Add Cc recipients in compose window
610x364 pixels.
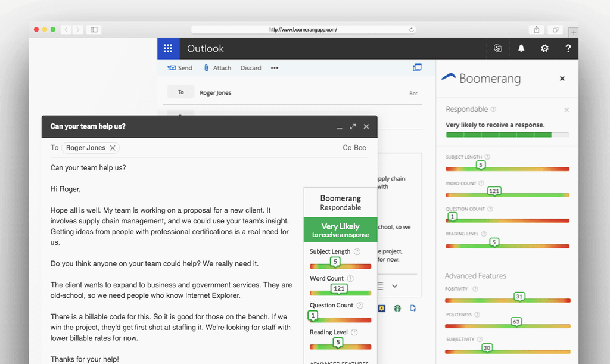click(347, 148)
